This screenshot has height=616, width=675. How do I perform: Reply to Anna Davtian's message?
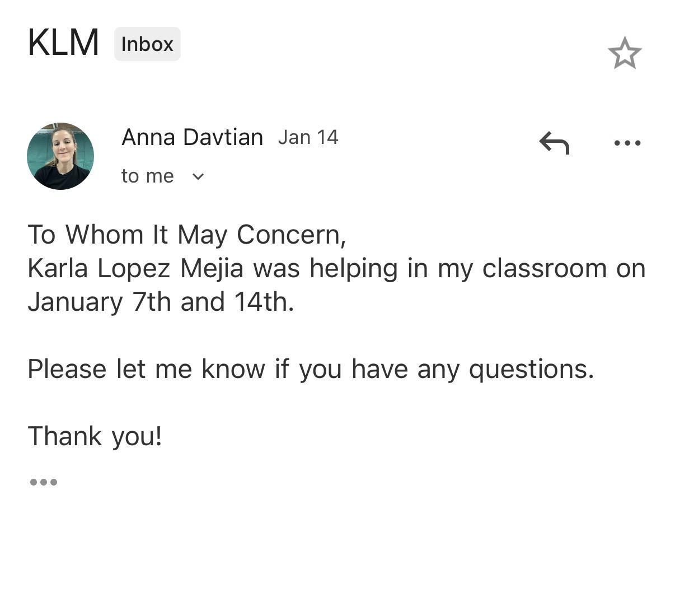coord(554,142)
